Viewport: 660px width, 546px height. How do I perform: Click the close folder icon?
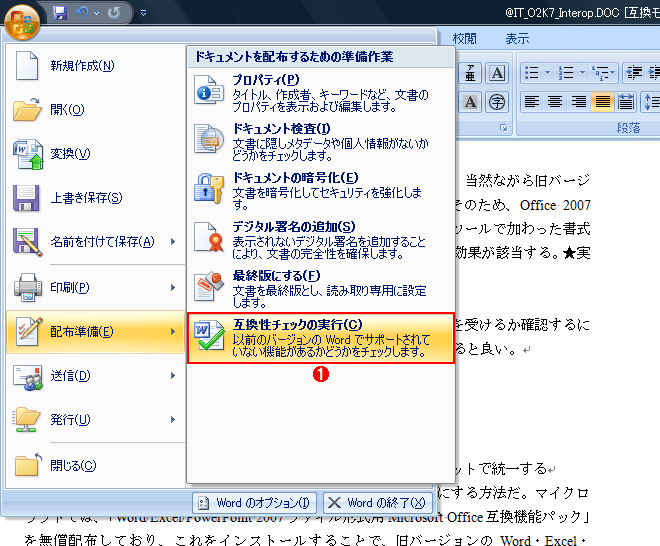click(x=28, y=465)
